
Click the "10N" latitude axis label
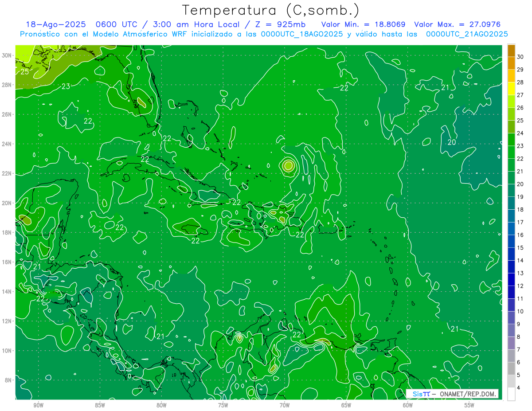(8, 351)
